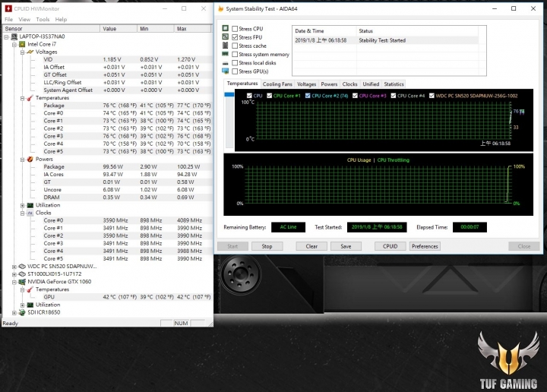547x392 pixels.
Task: Switch to the Cooling Fans tab
Action: point(277,84)
